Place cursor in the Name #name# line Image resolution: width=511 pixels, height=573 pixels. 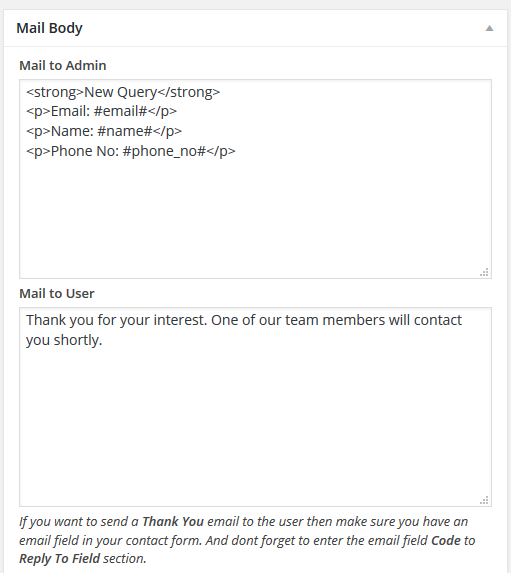click(104, 131)
